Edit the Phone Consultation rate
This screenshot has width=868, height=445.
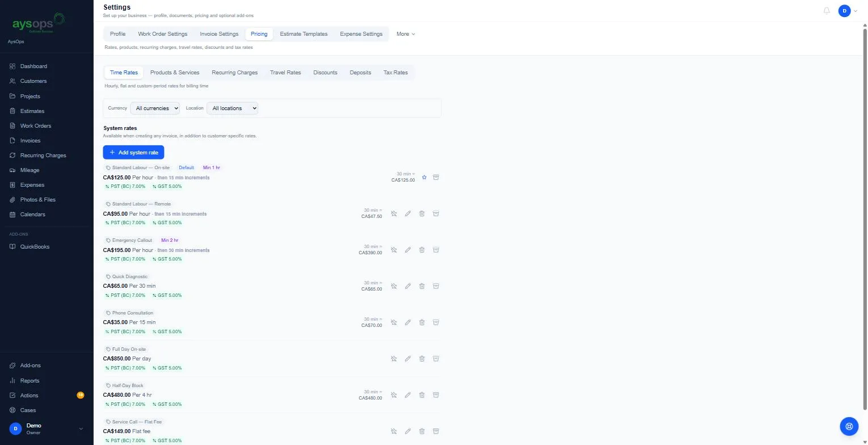(x=407, y=322)
